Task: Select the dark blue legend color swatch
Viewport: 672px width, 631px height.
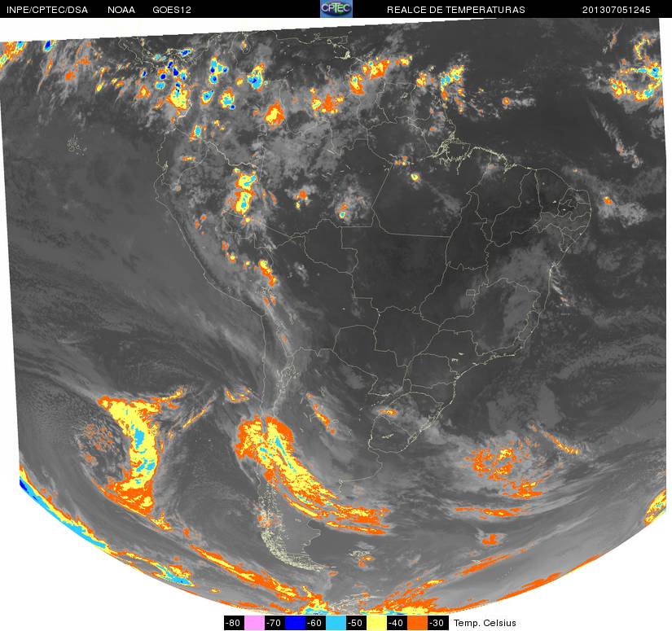Action: point(296,623)
